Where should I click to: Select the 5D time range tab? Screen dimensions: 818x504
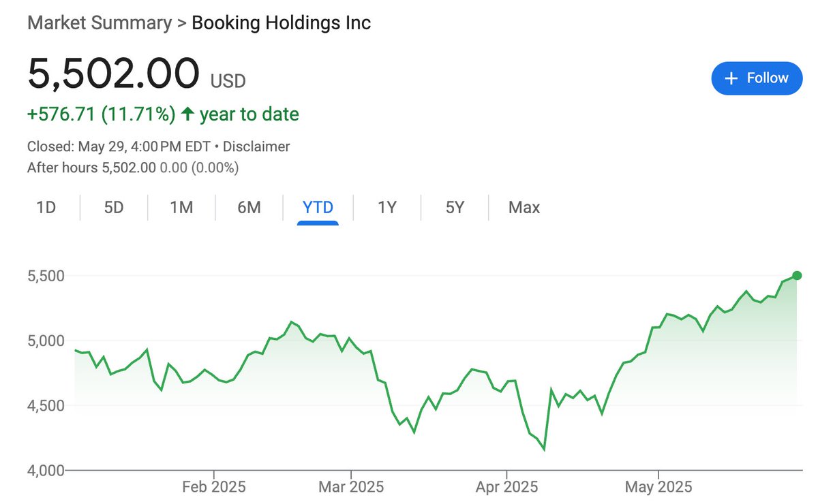click(x=114, y=208)
